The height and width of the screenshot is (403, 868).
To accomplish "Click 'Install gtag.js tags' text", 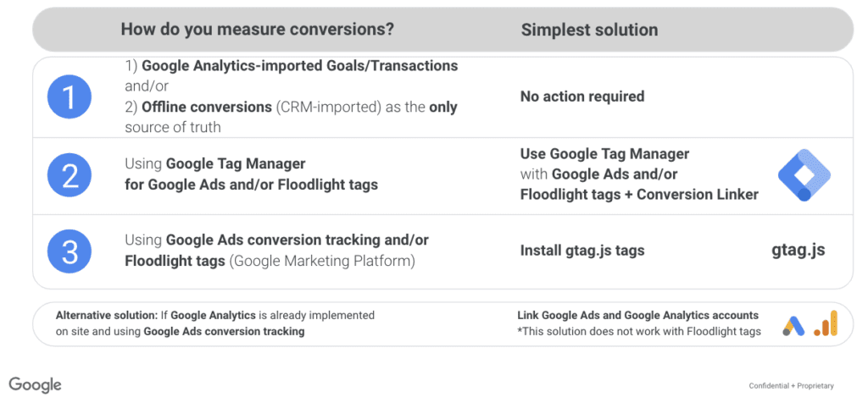I will pyautogui.click(x=581, y=251).
